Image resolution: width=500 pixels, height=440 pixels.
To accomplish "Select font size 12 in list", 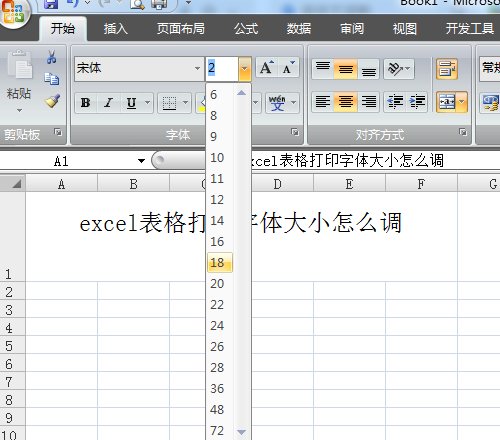I will point(220,200).
